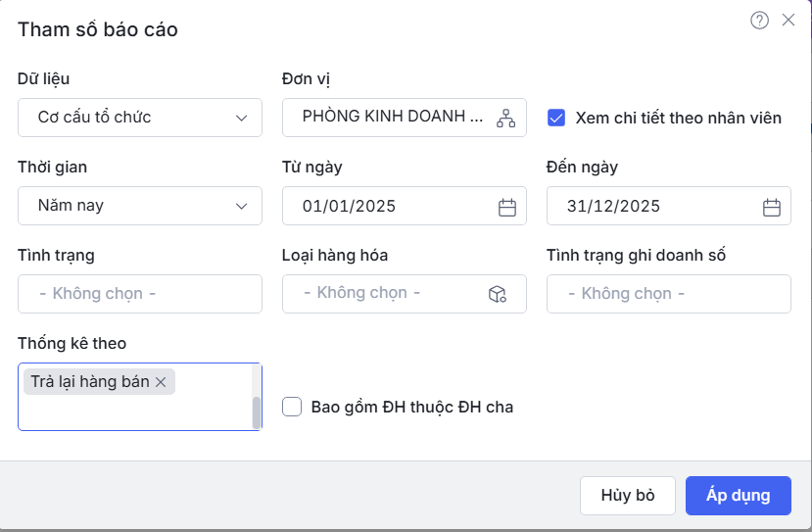Open calendar picker for Từ ngày

pos(506,207)
